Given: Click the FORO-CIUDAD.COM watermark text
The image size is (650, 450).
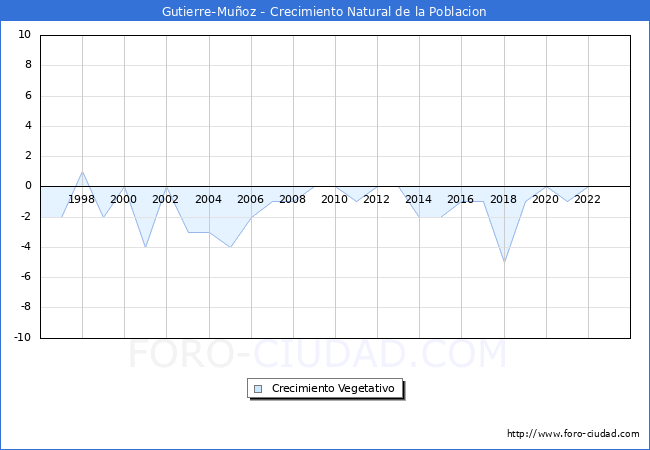Looking at the screenshot, I should click(x=317, y=354).
